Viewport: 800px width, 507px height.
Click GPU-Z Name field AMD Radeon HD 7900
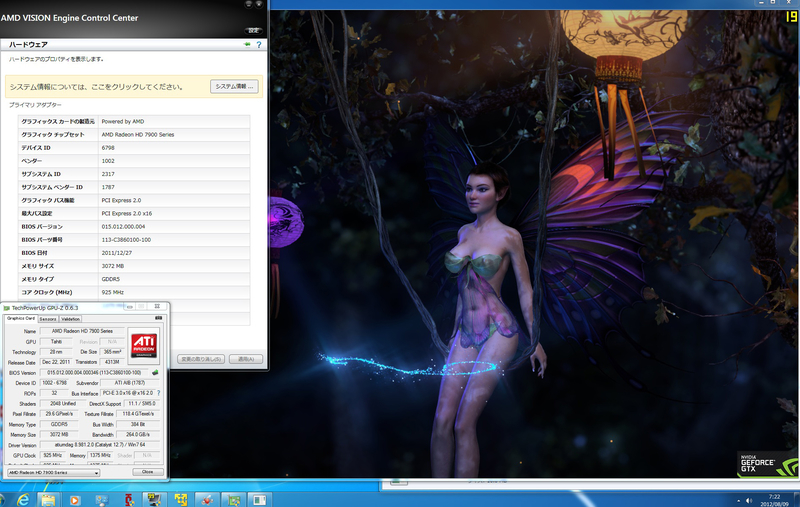click(x=82, y=331)
